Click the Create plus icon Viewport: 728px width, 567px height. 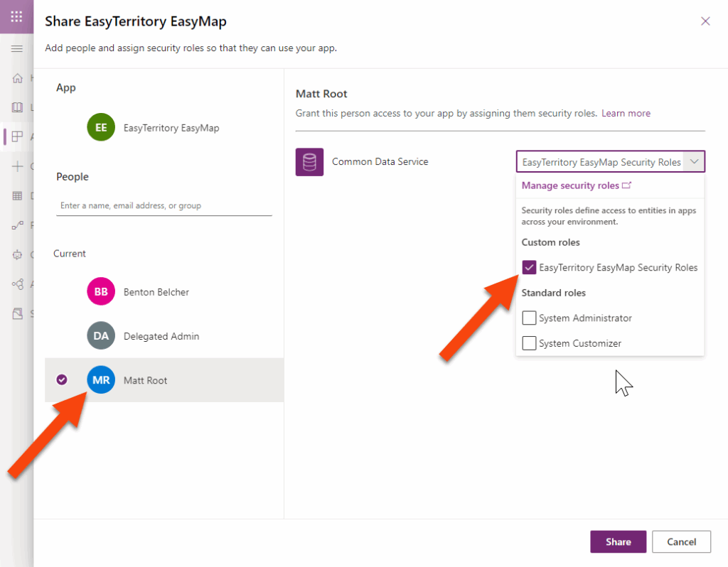pos(18,166)
